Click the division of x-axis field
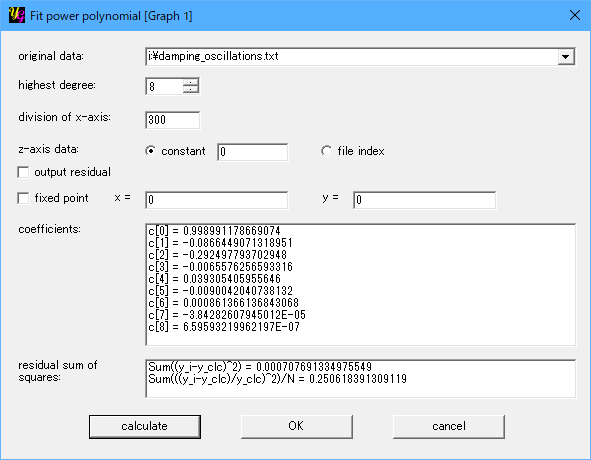Image resolution: width=591 pixels, height=460 pixels. (x=173, y=120)
